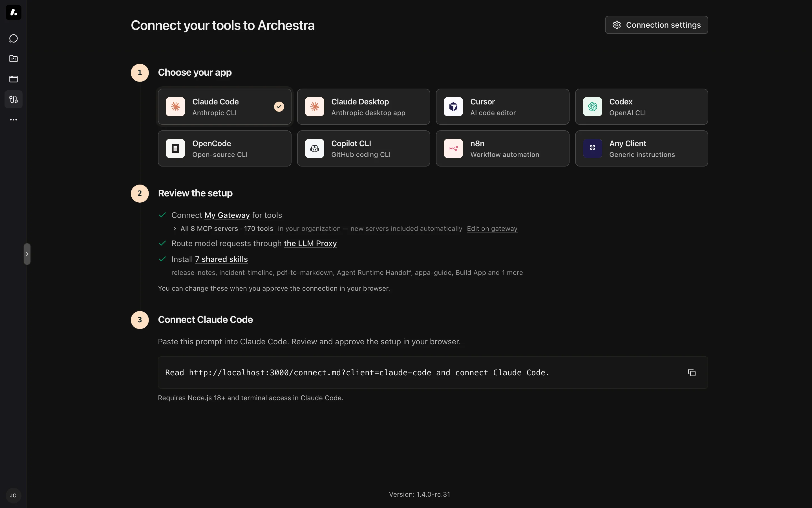
Task: Click the checkmark badge on Claude Code card
Action: (279, 106)
